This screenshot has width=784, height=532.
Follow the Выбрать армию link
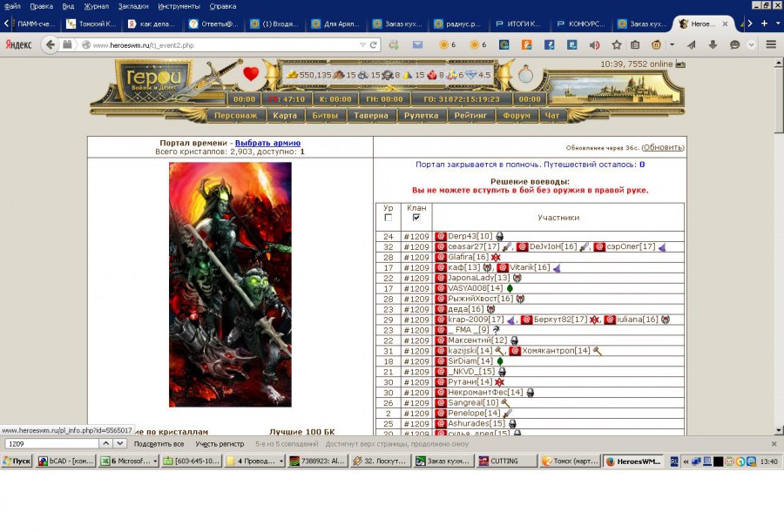pos(267,143)
